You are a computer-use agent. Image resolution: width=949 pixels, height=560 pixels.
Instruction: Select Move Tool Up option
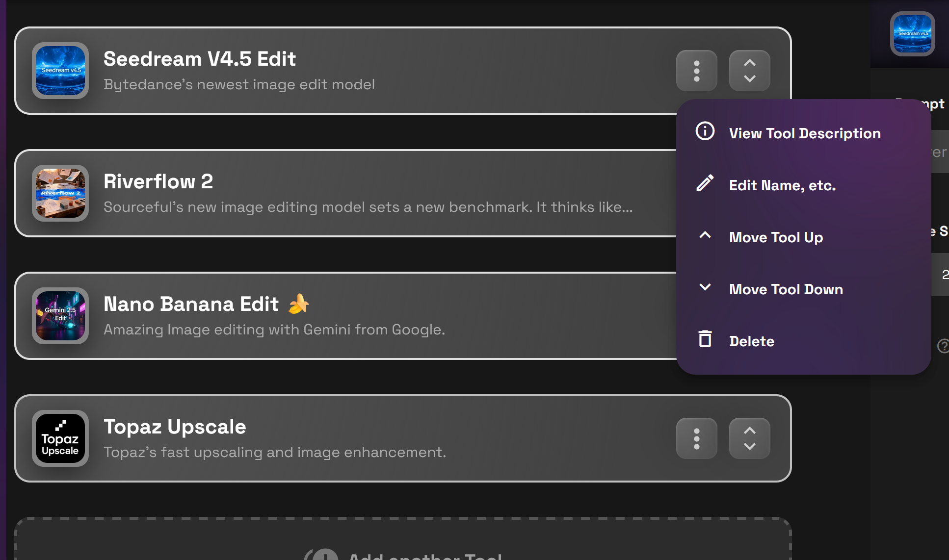point(776,237)
